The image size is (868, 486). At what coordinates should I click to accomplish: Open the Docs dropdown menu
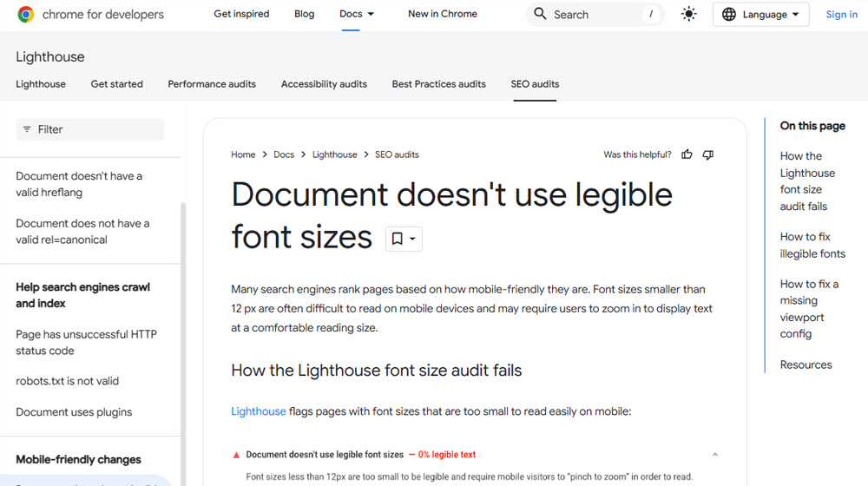tap(357, 14)
